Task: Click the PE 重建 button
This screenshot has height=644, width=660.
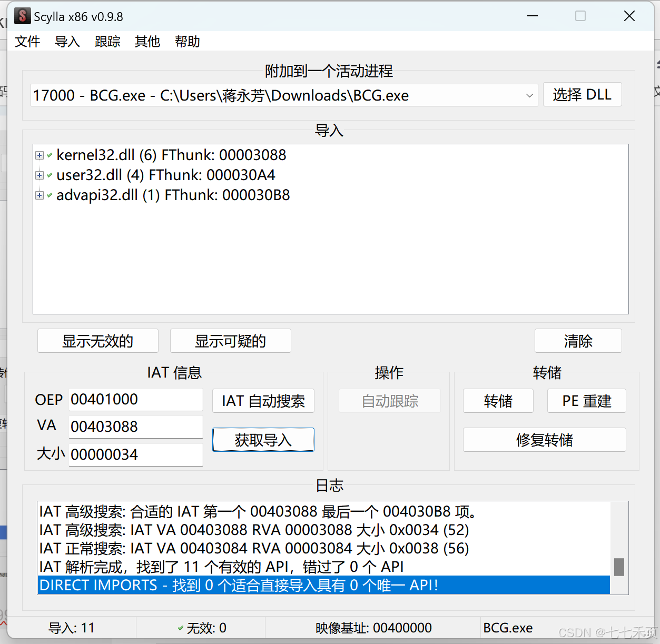Action: click(x=587, y=401)
